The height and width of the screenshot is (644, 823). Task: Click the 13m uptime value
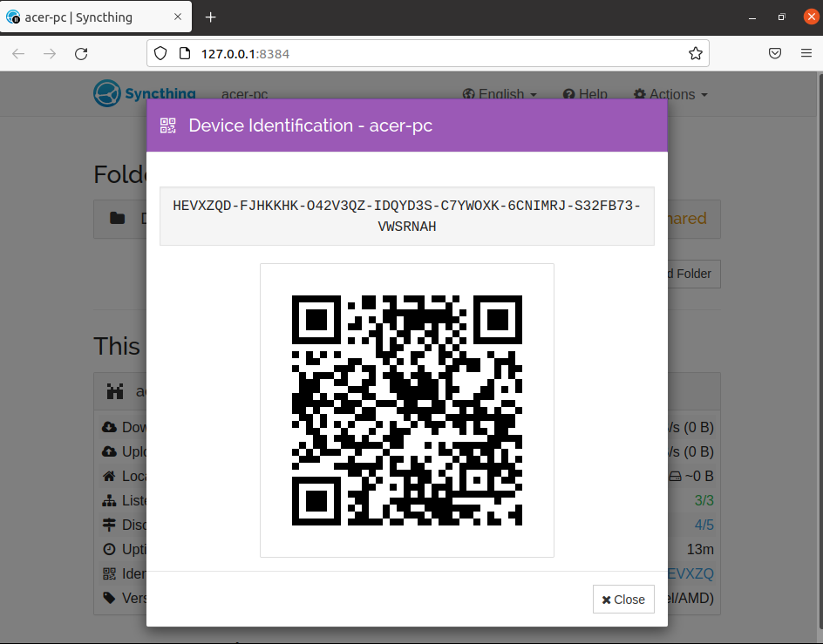(x=700, y=549)
